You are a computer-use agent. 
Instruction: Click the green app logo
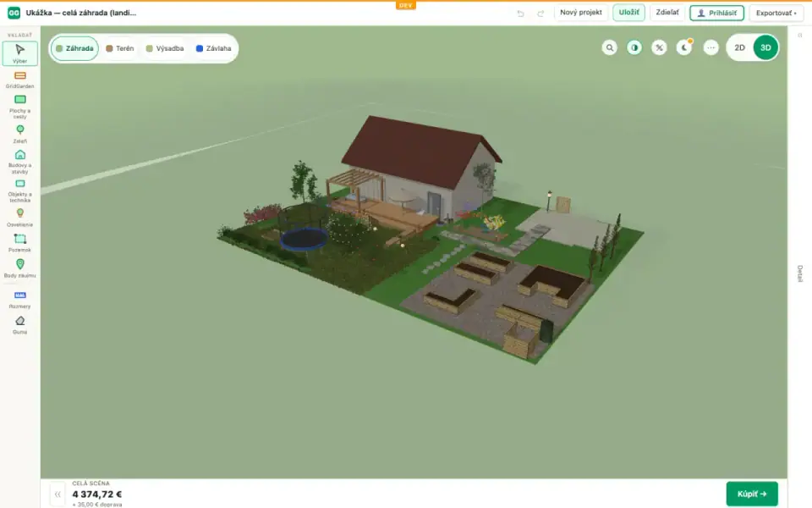[14, 13]
